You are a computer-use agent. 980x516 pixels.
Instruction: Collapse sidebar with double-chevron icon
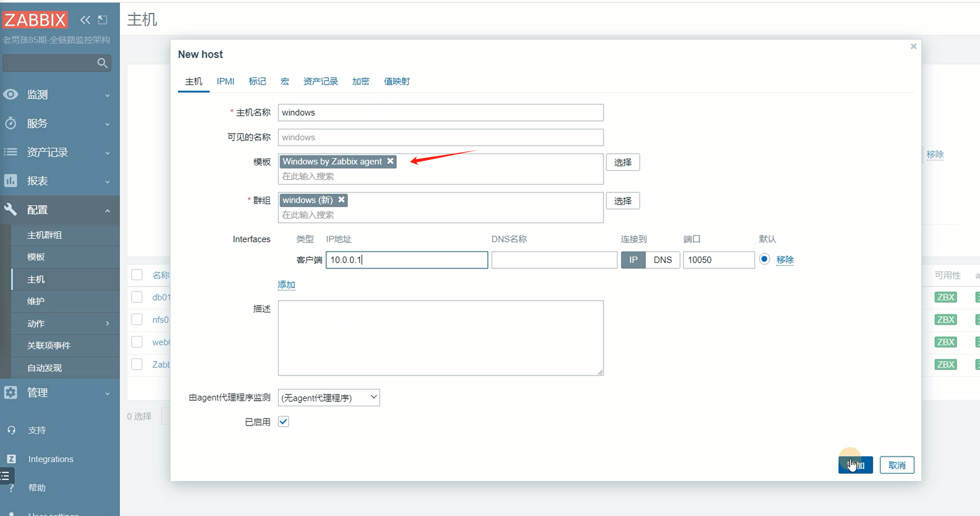pyautogui.click(x=85, y=20)
